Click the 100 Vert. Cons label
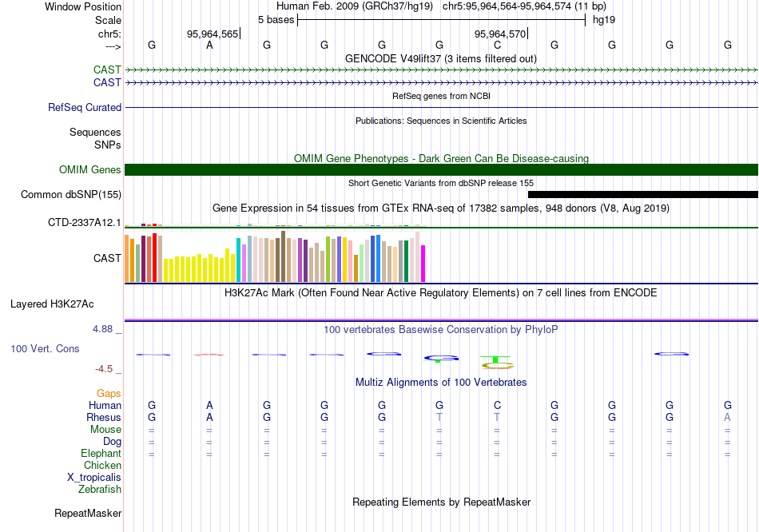 click(x=45, y=348)
